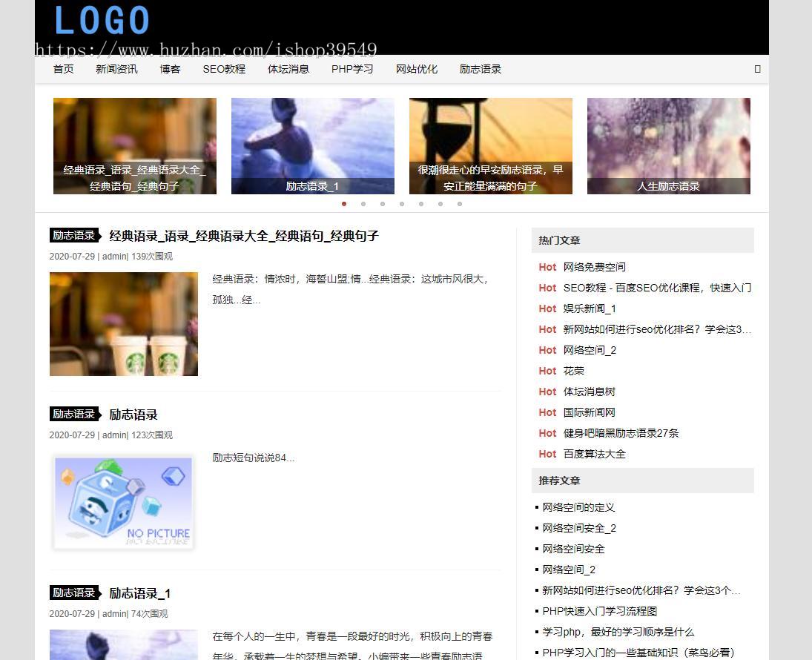Open recommended 学习php，最好的学习顺序是什么
This screenshot has height=660, width=812.
pyautogui.click(x=618, y=632)
